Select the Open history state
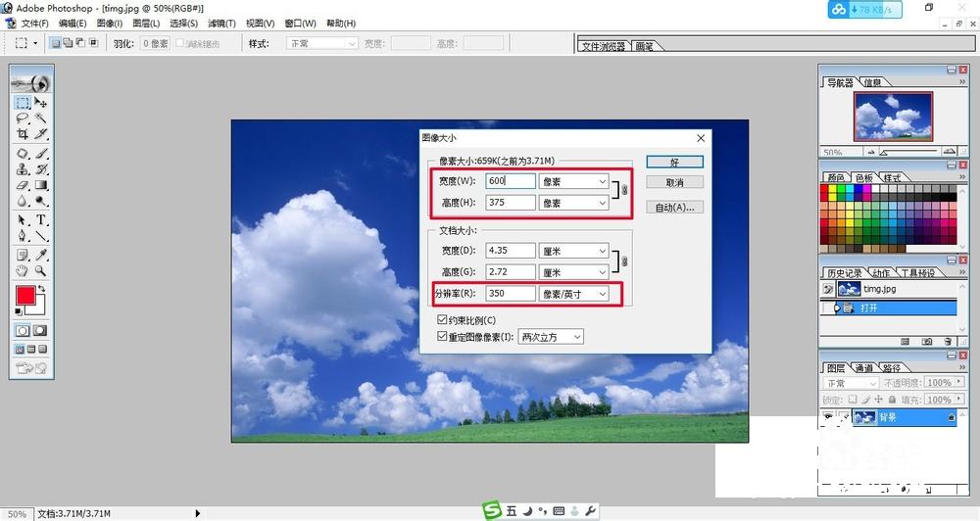This screenshot has width=980, height=521. [888, 308]
